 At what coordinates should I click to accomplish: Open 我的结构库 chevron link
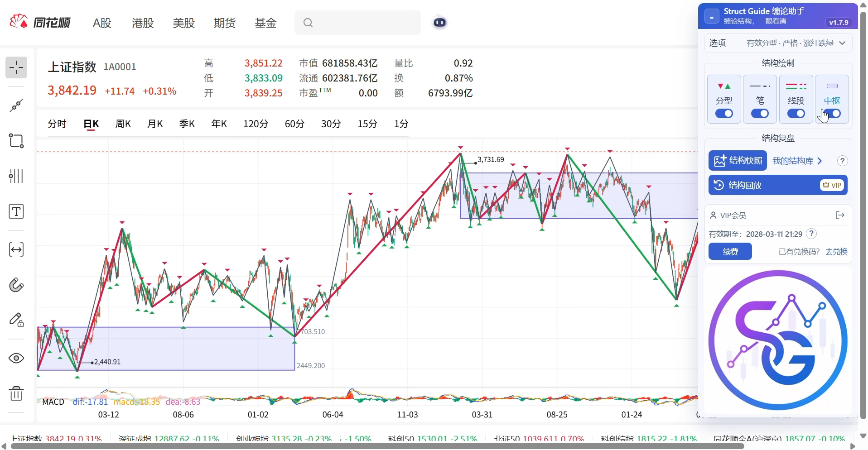tap(797, 161)
